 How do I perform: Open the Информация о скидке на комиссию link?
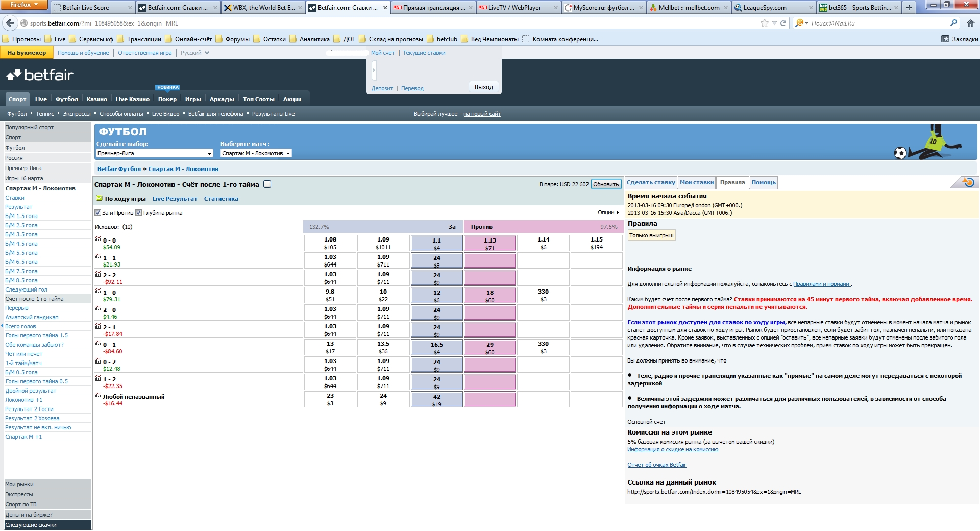pyautogui.click(x=673, y=449)
